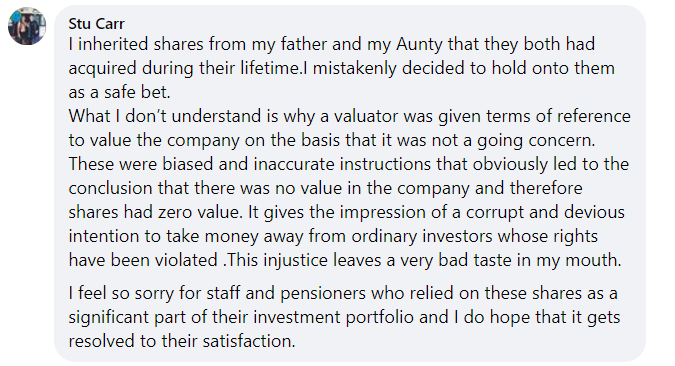
Task: Click the line "as a safe bet."
Action: (119, 92)
